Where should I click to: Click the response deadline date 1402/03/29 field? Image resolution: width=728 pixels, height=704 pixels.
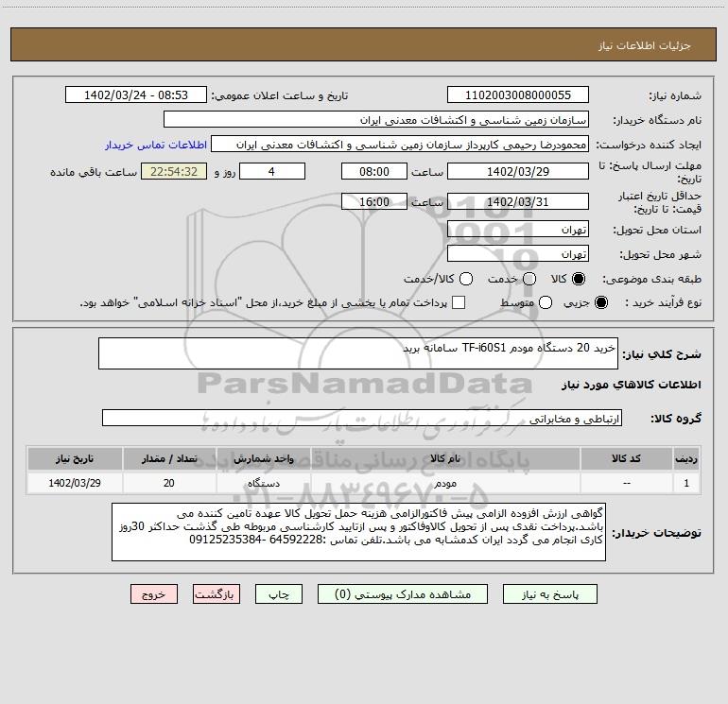click(518, 171)
